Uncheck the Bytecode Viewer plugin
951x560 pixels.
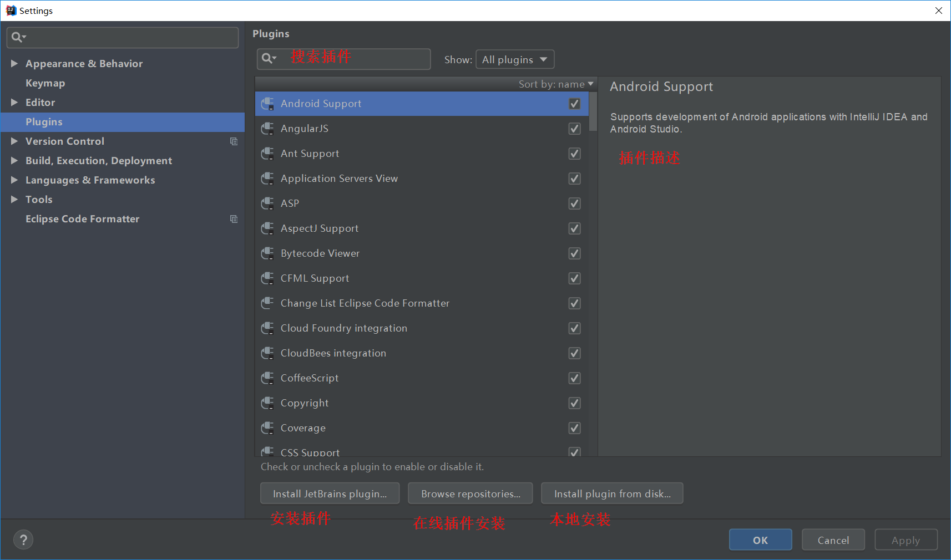[x=575, y=253]
